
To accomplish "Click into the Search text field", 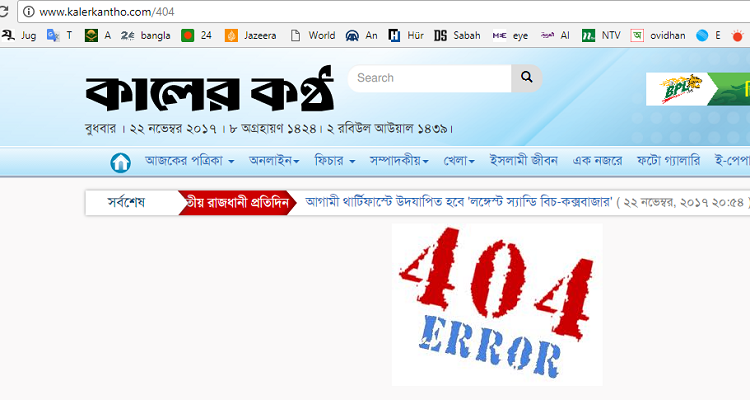I will 429,78.
